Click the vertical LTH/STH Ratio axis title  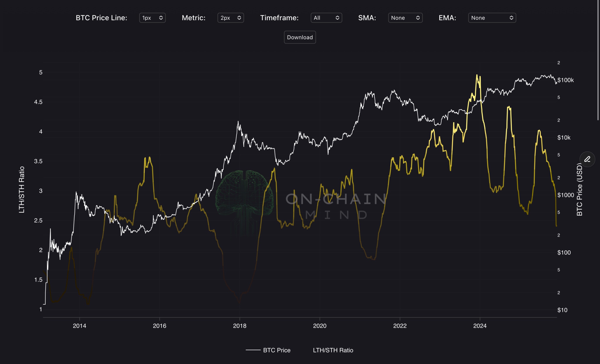(x=22, y=189)
